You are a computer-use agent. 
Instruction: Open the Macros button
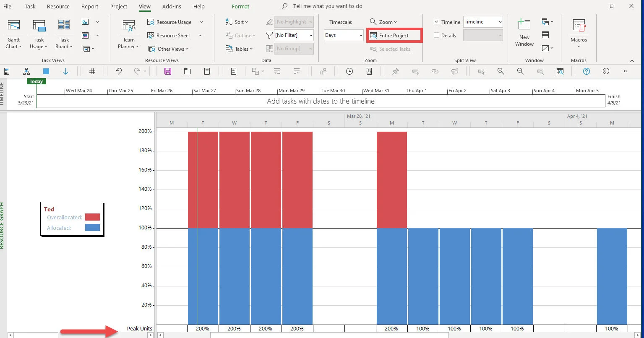pos(579,33)
